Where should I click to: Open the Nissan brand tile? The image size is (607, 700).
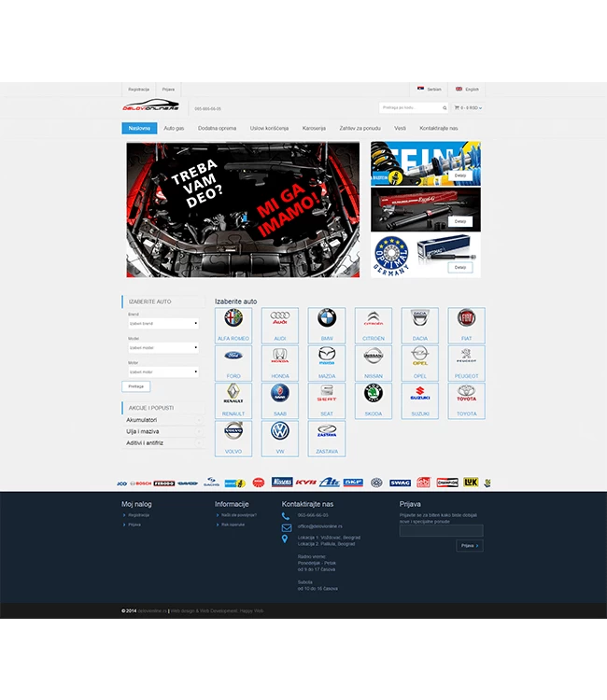pos(374,363)
